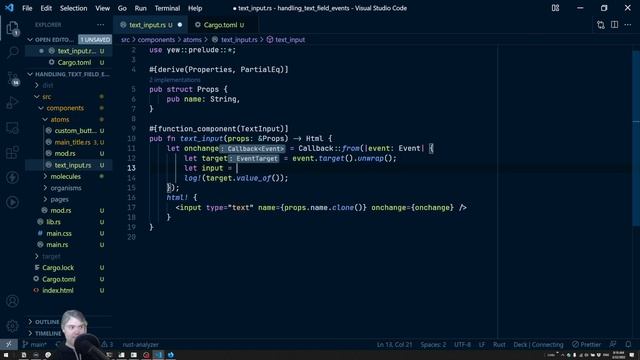The height and width of the screenshot is (360, 640).
Task: Click the main branch indicator in status bar
Action: pyautogui.click(x=35, y=344)
